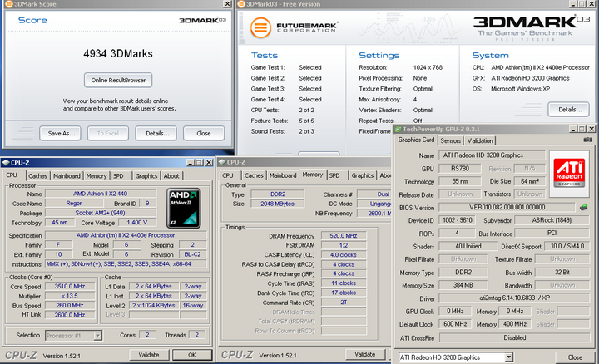Select Graphics Card tab in GPU-Z
This screenshot has width=599, height=364.
(416, 140)
